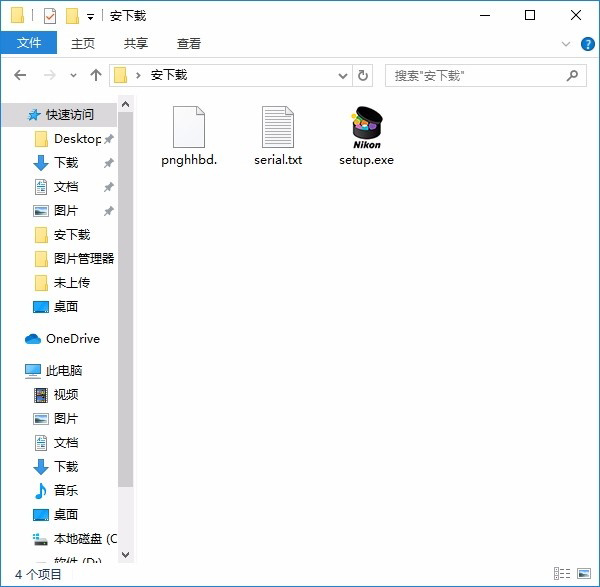Click the new folder icon in title bar
This screenshot has height=587, width=600.
point(72,16)
